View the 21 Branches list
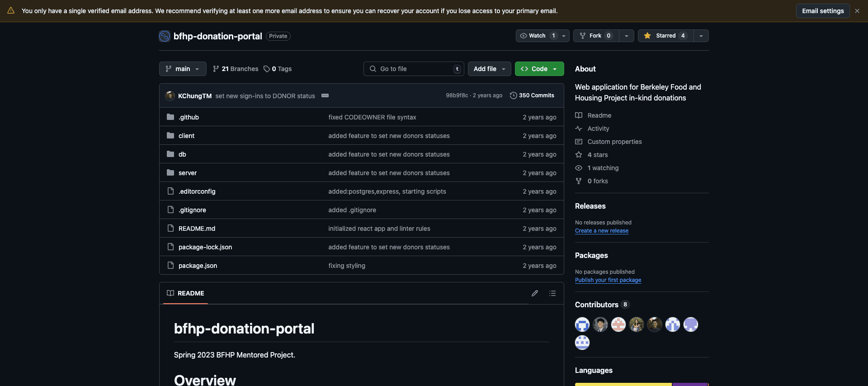868x386 pixels. pyautogui.click(x=236, y=69)
